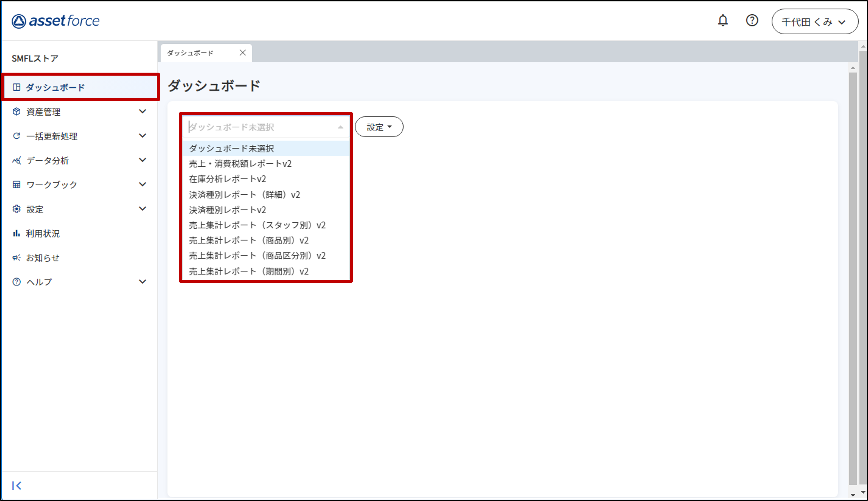Select 売上・消費税額レポートv2 option
Viewport: 868px width, 501px height.
(240, 164)
